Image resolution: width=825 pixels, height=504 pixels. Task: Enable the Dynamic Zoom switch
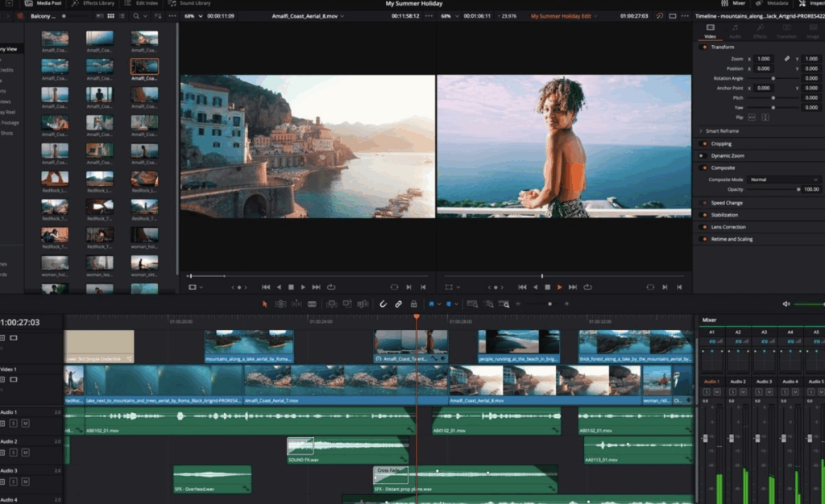coord(702,155)
